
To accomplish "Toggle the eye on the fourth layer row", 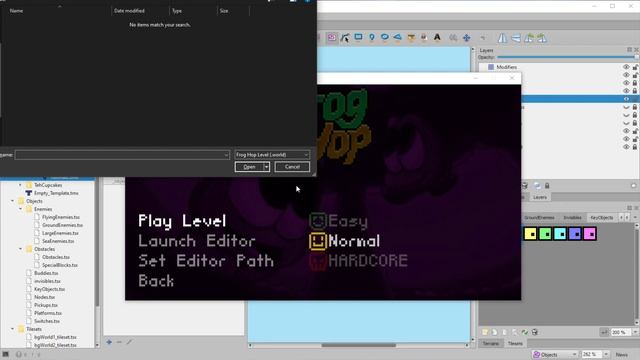I will (x=626, y=91).
